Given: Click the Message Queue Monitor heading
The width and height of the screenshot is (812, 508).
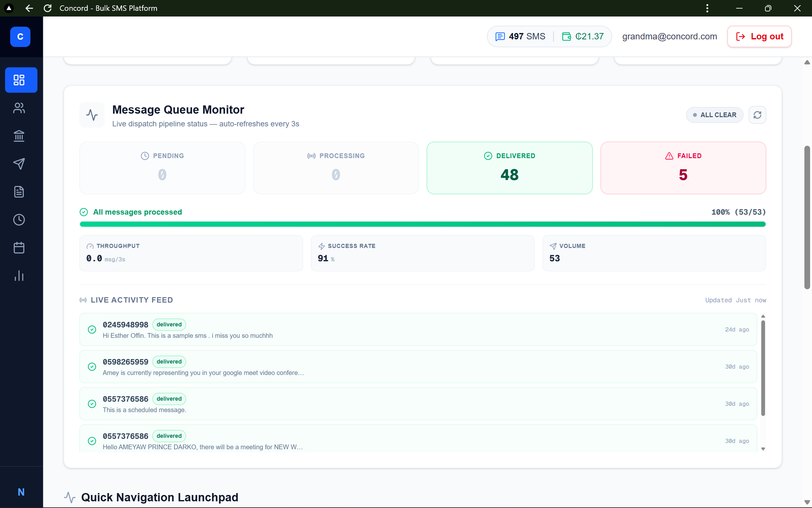Looking at the screenshot, I should (178, 110).
